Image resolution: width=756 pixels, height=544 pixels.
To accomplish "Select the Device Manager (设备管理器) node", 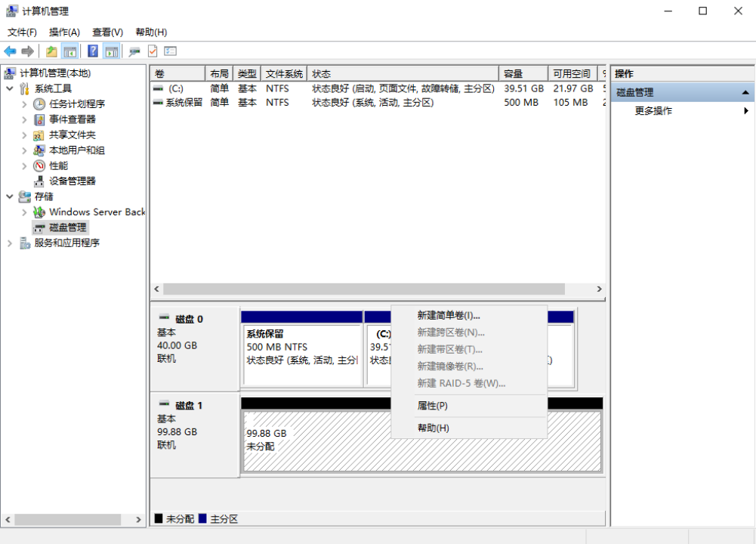I will [x=73, y=181].
